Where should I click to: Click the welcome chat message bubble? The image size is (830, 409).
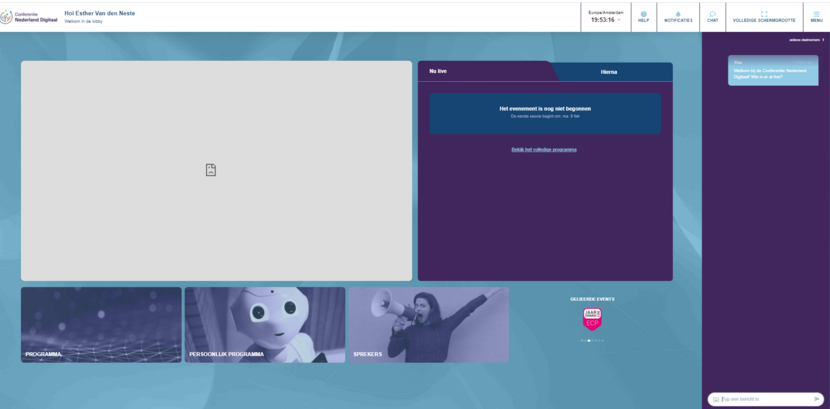click(773, 70)
